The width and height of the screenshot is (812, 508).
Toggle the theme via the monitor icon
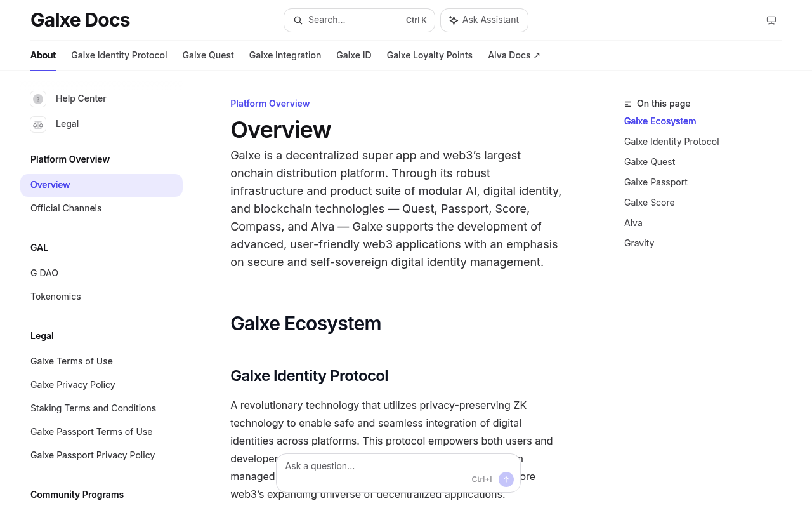point(771,20)
